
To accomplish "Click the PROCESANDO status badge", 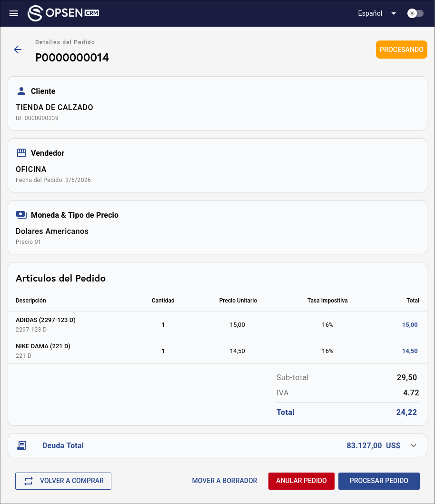I will pyautogui.click(x=401, y=49).
